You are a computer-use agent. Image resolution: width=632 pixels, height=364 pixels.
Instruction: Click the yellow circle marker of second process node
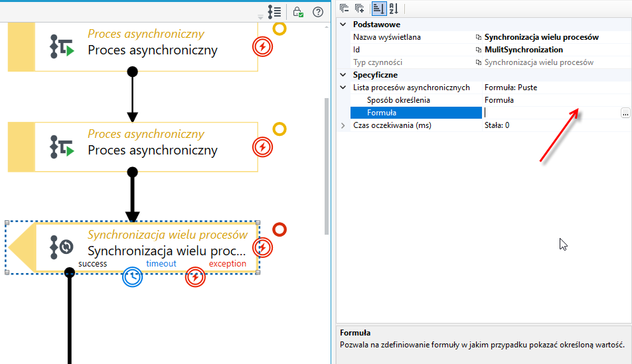tap(279, 129)
